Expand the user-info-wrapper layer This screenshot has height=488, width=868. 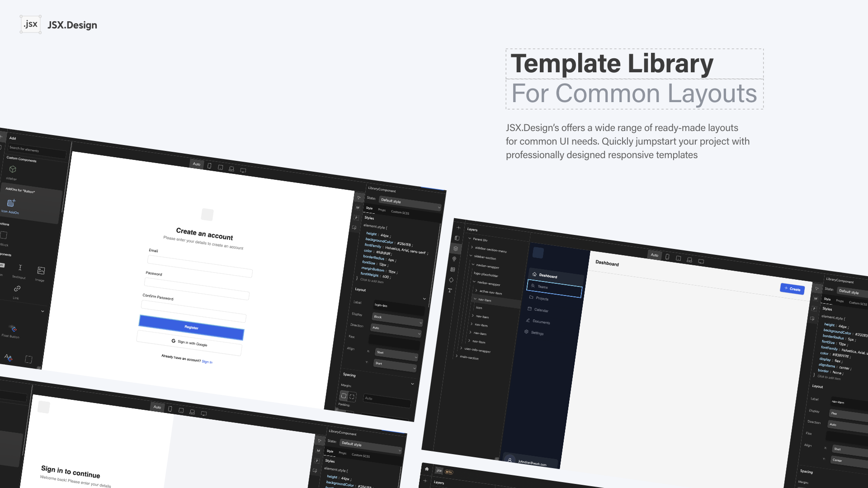click(x=461, y=348)
